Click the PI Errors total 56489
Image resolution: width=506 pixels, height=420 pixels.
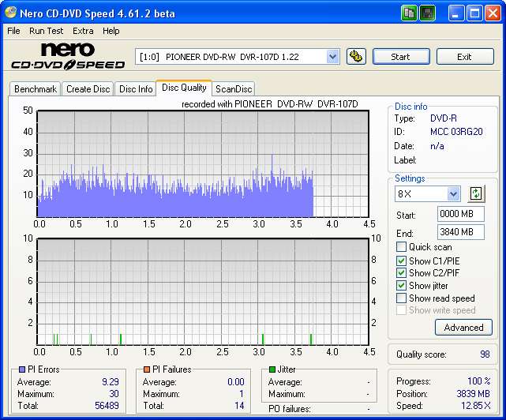coord(107,406)
